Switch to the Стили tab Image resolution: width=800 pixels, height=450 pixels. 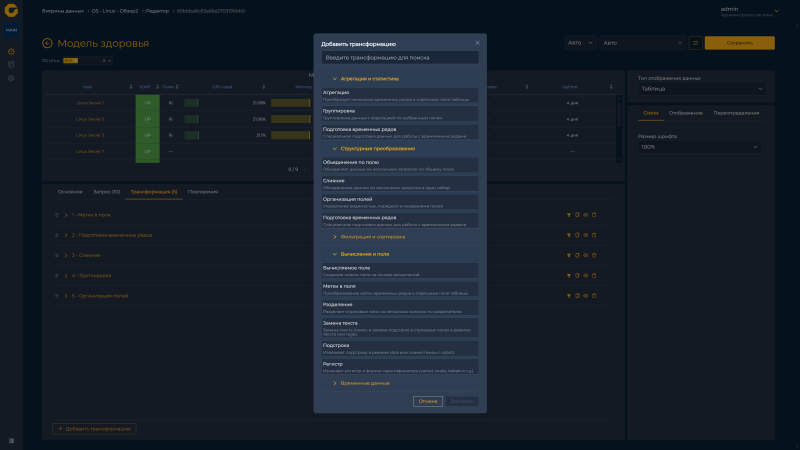(x=651, y=113)
